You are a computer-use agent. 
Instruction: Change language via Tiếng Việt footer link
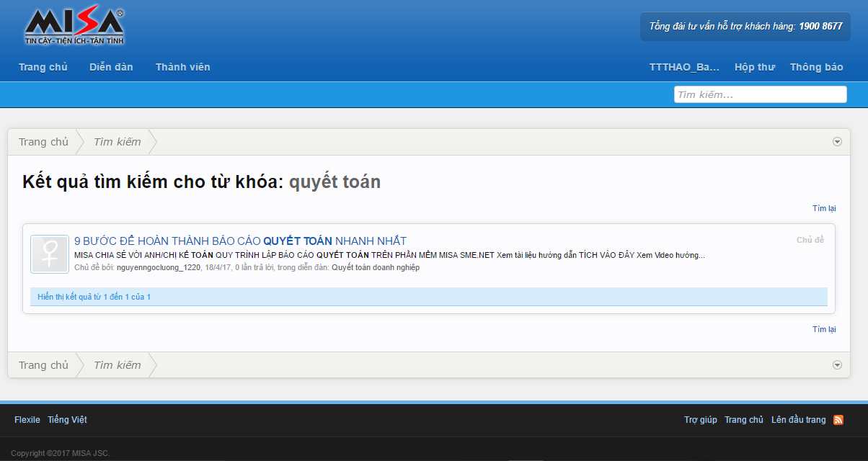pyautogui.click(x=67, y=420)
